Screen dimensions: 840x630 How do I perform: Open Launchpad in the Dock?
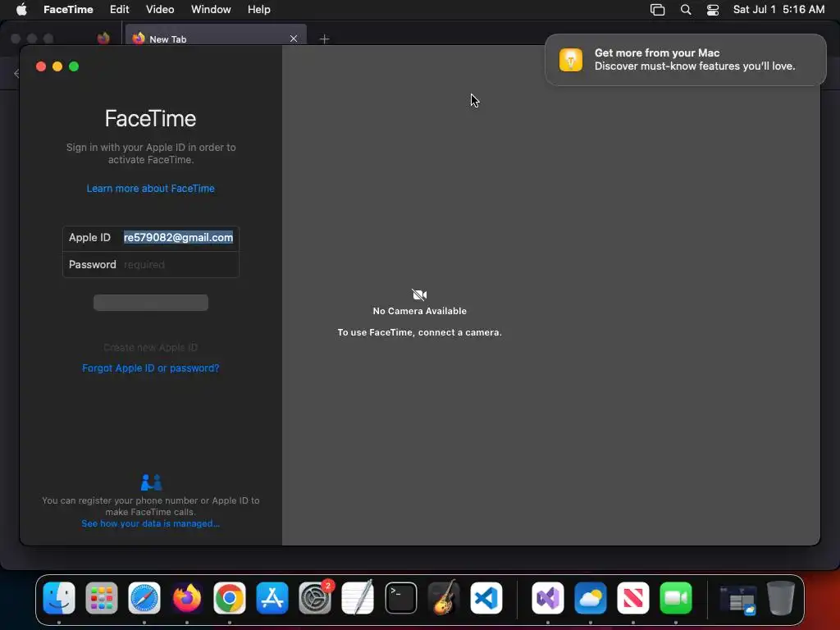101,598
